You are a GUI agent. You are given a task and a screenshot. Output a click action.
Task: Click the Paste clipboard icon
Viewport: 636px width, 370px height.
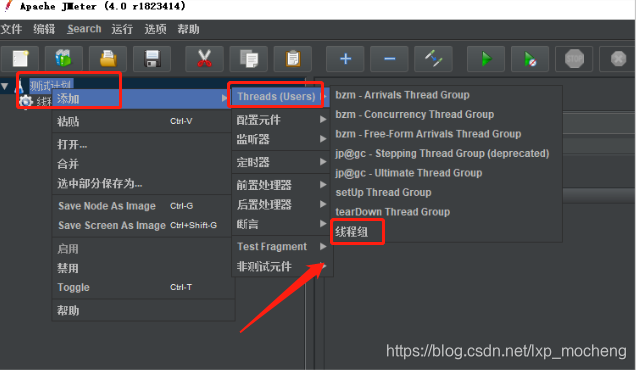click(292, 59)
